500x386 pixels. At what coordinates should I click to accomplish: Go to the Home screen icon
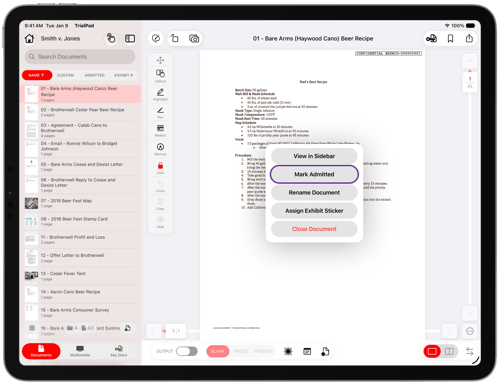pos(30,39)
